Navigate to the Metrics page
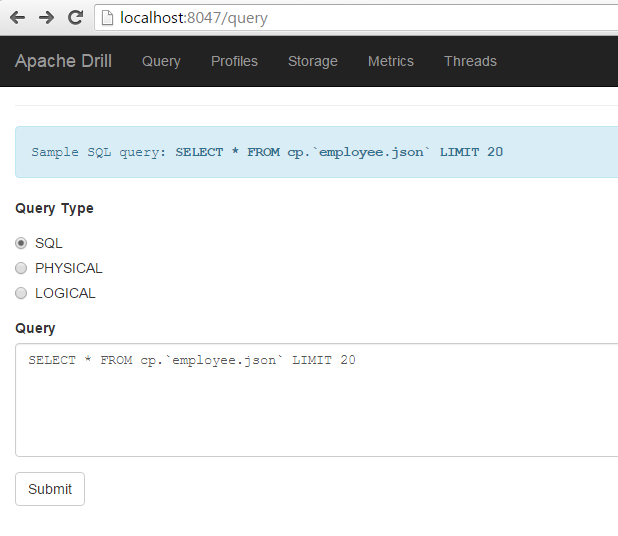 390,61
